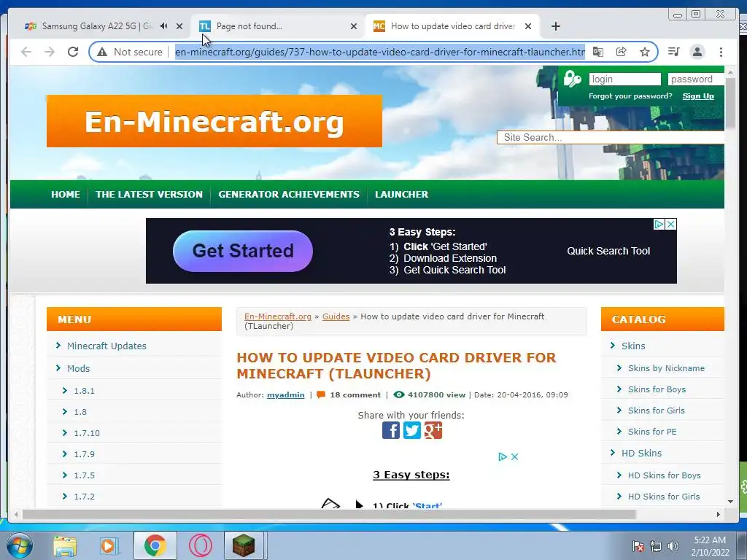Viewport: 747px width, 560px height.
Task: Click the 18 comment link
Action: tap(355, 394)
